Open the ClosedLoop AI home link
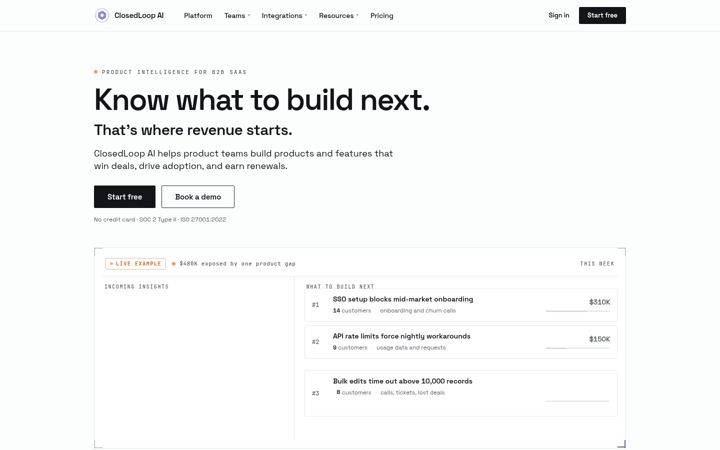This screenshot has width=720, height=450. (129, 15)
